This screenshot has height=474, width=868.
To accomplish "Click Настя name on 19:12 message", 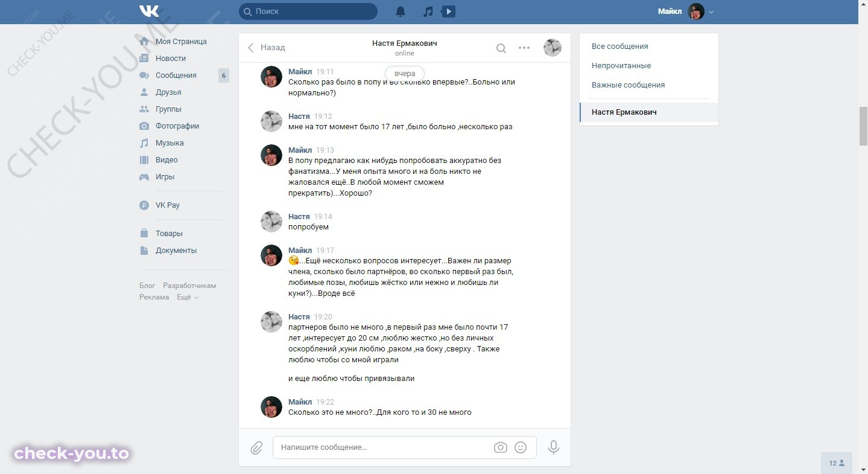I will (299, 116).
